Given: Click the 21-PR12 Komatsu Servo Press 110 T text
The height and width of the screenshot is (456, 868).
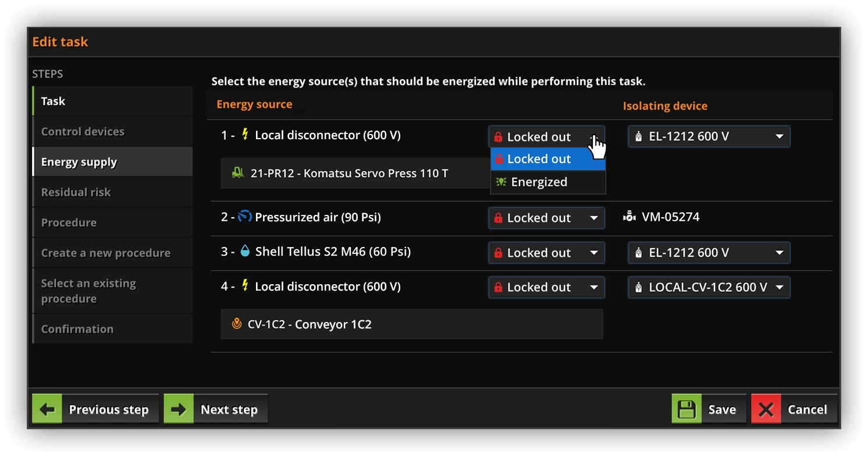Looking at the screenshot, I should pos(349,173).
